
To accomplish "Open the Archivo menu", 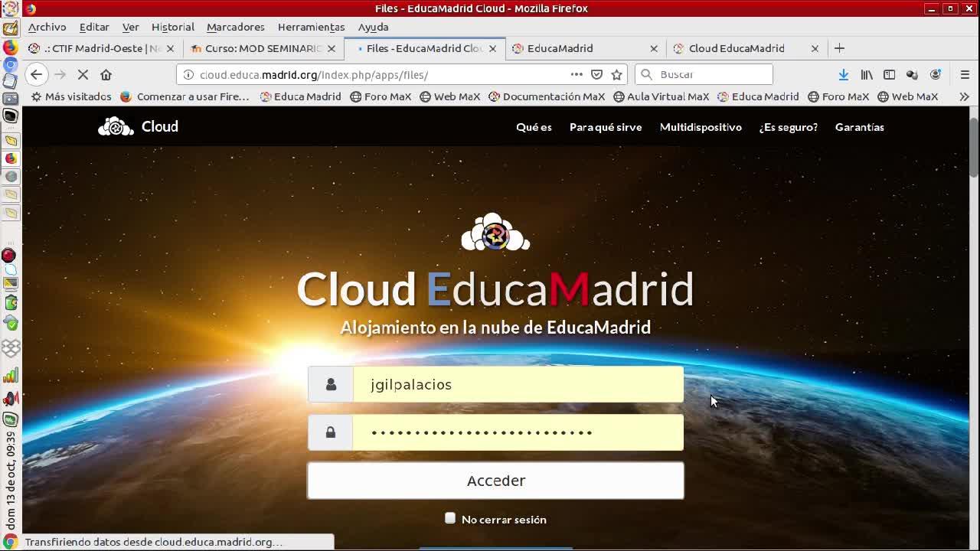I will [47, 27].
